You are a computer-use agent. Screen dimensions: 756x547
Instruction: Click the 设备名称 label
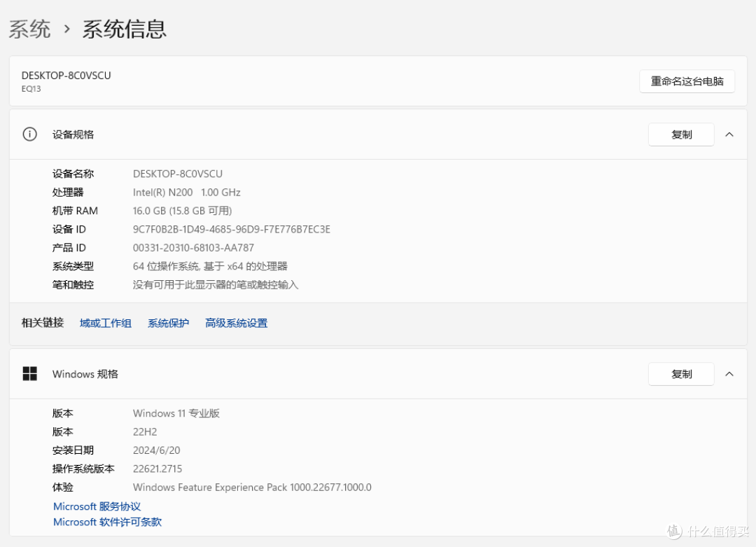coord(73,174)
